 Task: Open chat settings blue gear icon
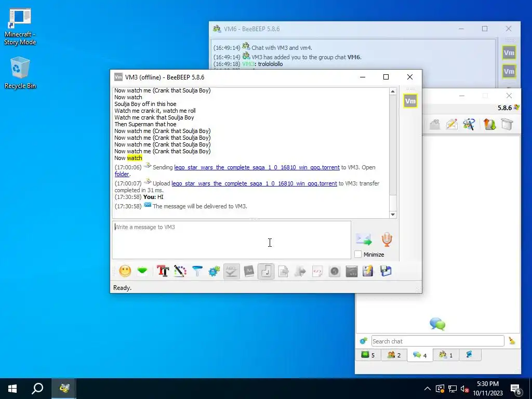214,271
